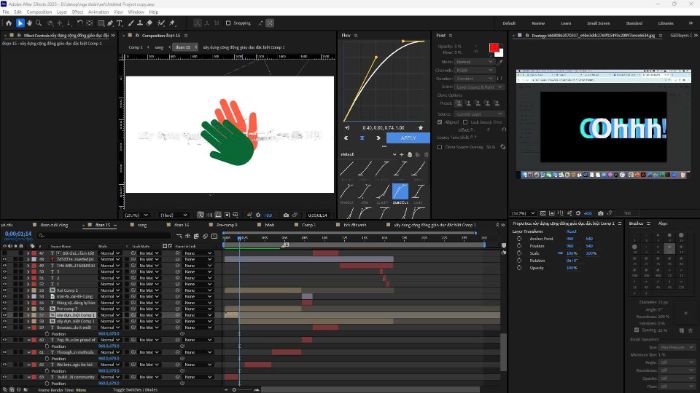Add new Flow preset with plus icon
Screen dimensions: 700x393
[x=401, y=155]
